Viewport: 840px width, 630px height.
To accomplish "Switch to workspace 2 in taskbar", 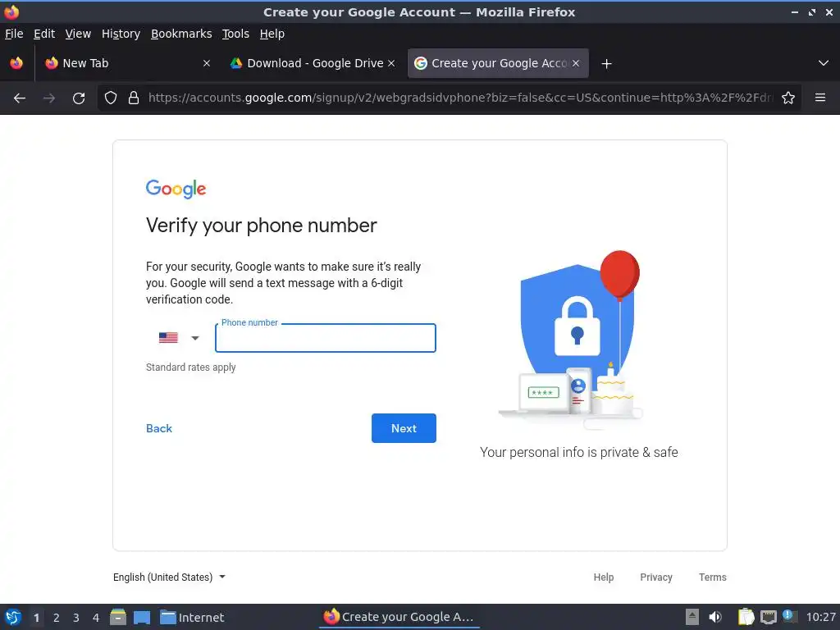I will (57, 618).
